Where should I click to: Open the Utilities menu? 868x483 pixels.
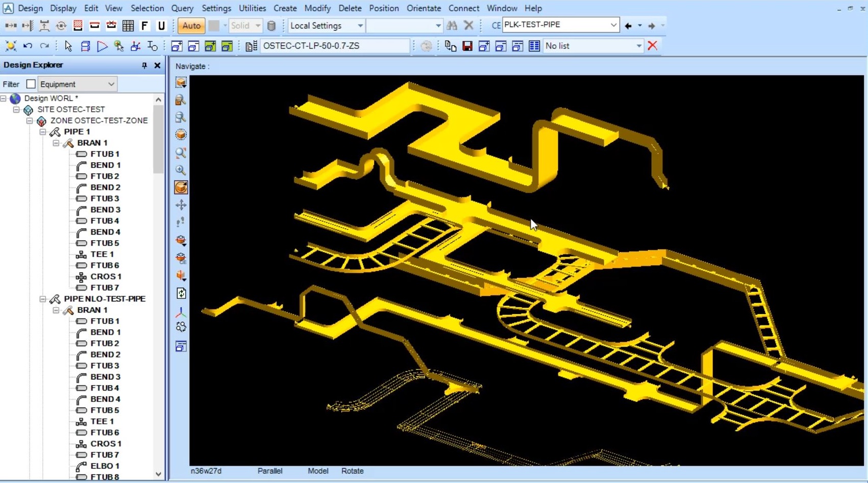click(x=252, y=8)
